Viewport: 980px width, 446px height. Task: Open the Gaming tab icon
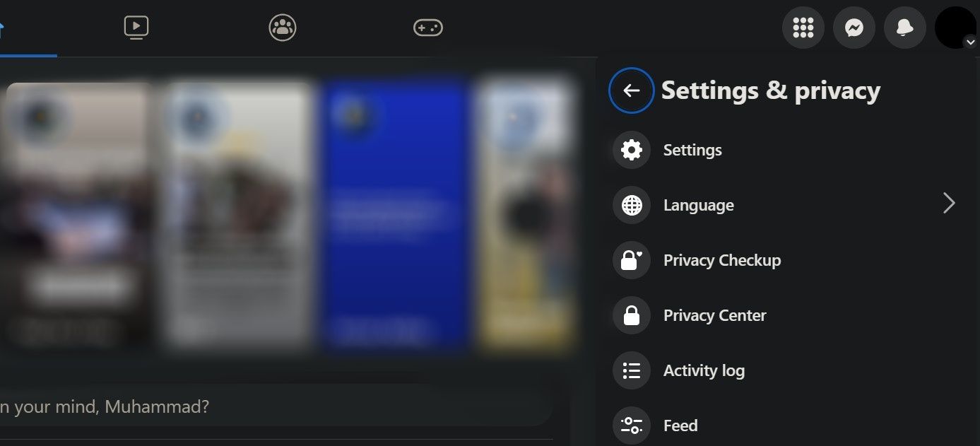click(x=427, y=28)
